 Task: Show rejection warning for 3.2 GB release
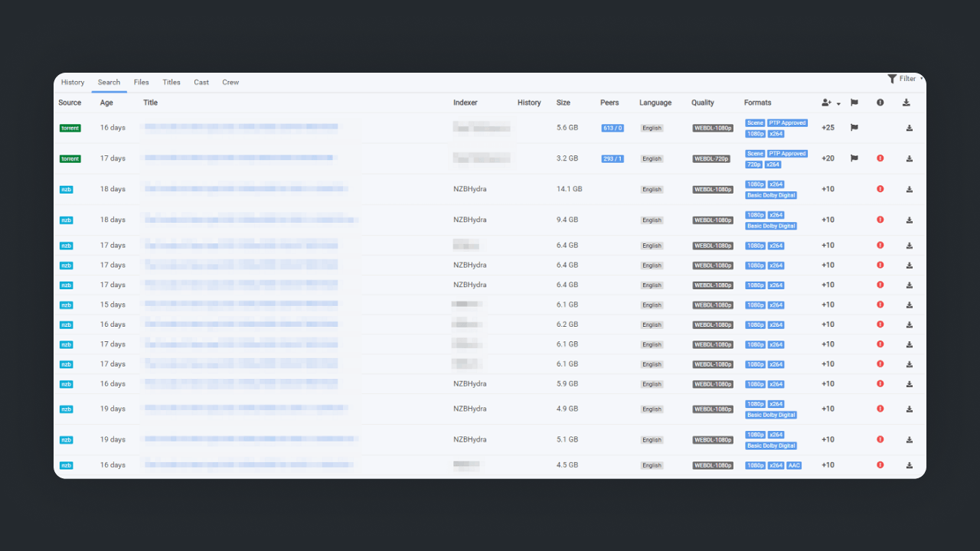pos(880,158)
